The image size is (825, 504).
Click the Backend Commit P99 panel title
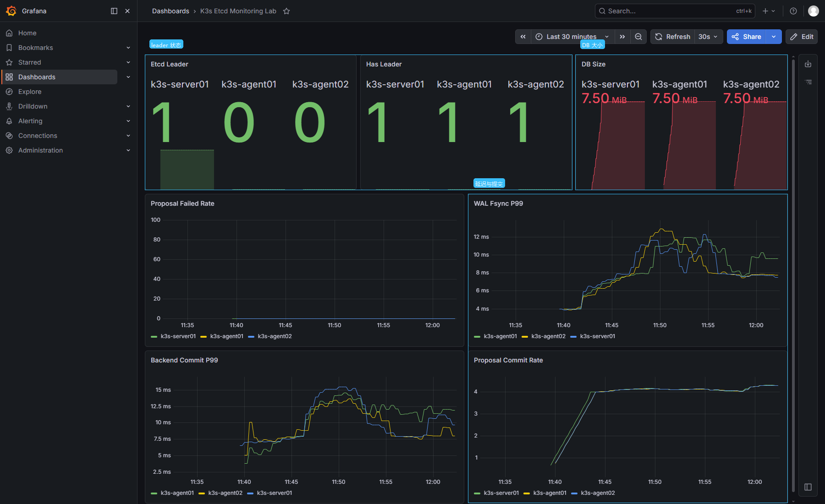184,360
